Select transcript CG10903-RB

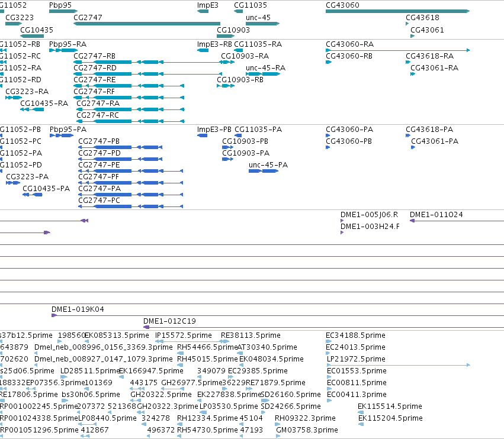pos(240,80)
